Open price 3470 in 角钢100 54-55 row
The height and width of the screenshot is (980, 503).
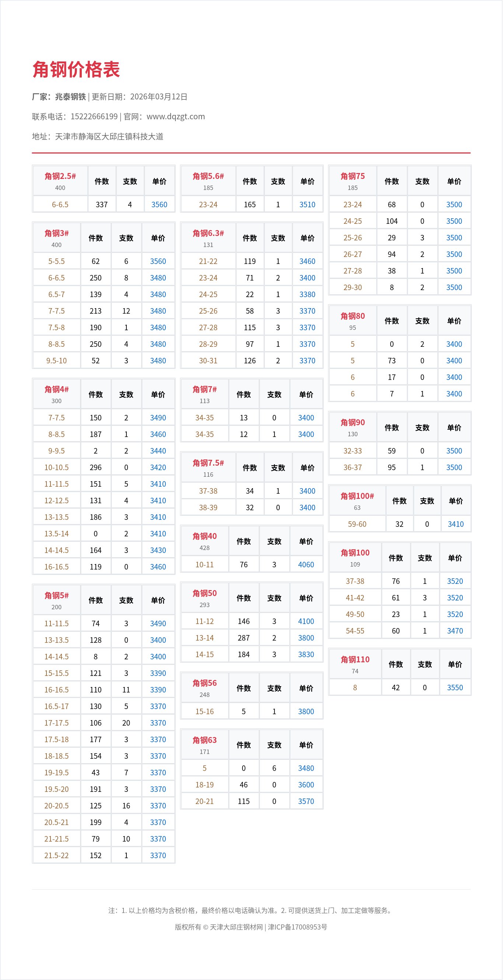(455, 631)
